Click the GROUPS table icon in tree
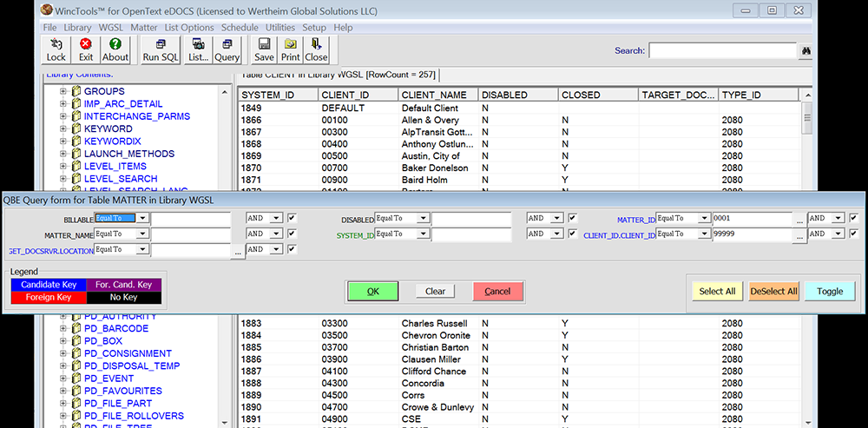Viewport: 868px width, 428px height. point(76,91)
